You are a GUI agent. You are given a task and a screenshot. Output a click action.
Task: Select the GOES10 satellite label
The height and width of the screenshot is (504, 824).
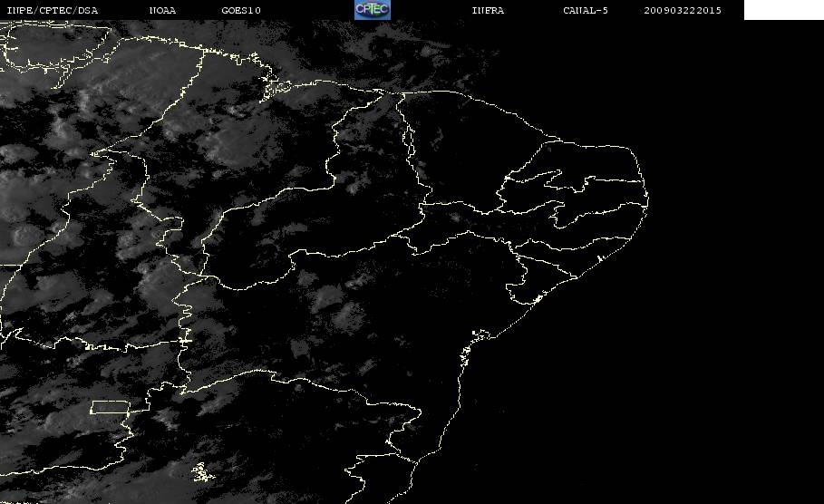coord(241,11)
